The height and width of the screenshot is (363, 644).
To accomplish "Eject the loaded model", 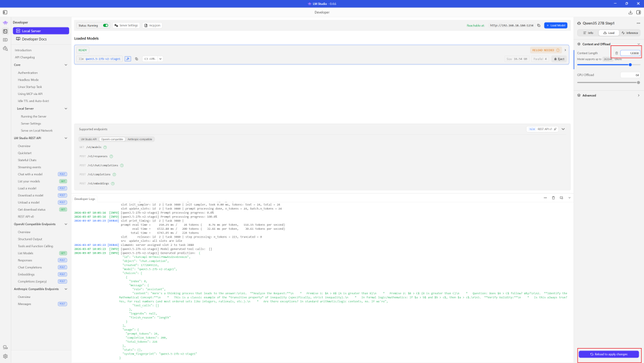I will [559, 59].
